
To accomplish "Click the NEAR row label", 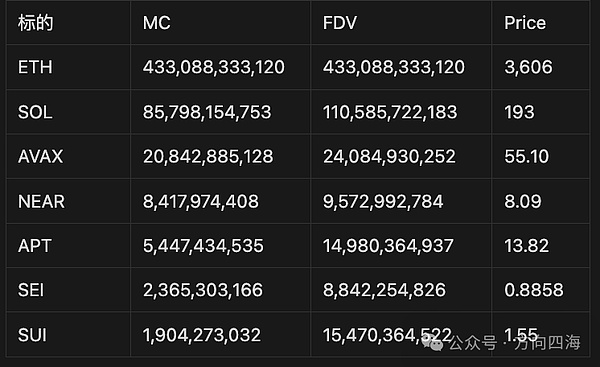I will coord(41,202).
